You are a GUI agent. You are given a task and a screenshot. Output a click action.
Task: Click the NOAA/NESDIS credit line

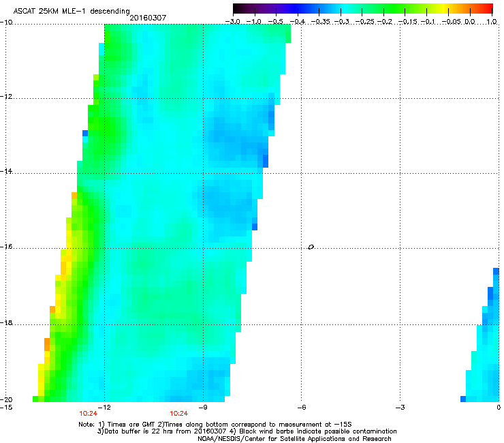tap(294, 439)
